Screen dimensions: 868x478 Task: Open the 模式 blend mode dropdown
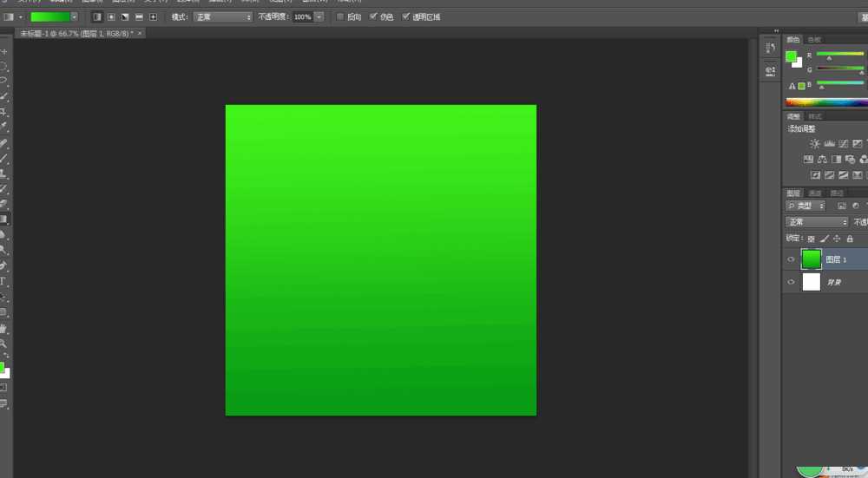coord(223,16)
